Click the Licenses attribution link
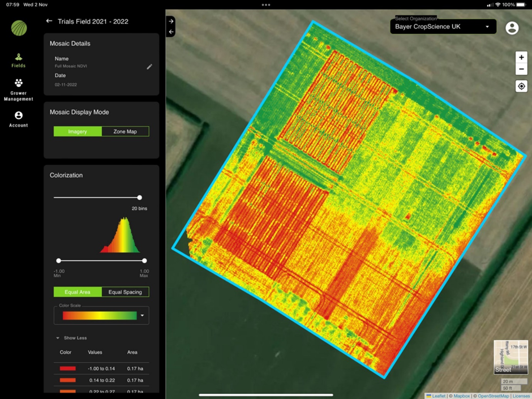 tap(522, 396)
